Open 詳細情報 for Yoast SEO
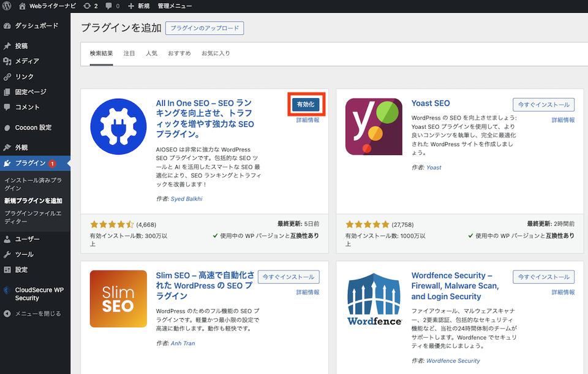This screenshot has height=374, width=588. tap(563, 120)
